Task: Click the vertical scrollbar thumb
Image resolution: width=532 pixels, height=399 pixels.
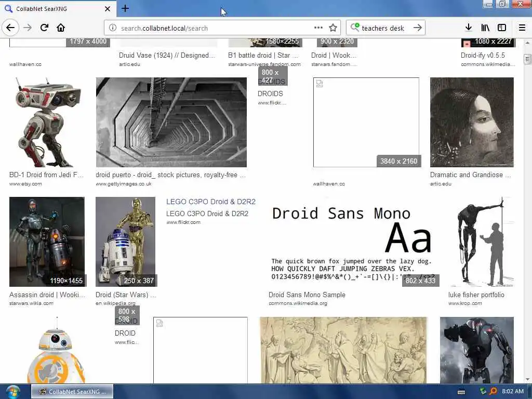Action: pyautogui.click(x=527, y=59)
